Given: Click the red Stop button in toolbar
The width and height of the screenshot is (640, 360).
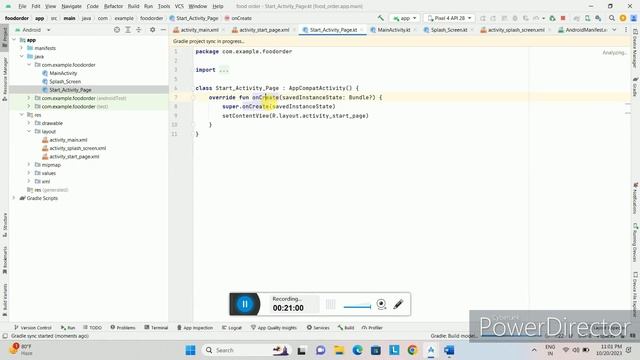Looking at the screenshot, I should (x=563, y=18).
